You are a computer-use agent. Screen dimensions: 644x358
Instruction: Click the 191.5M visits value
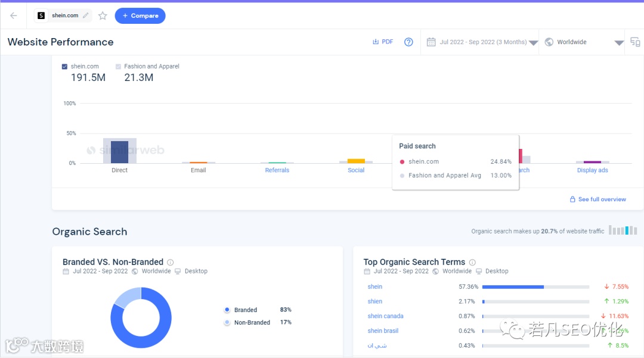click(88, 77)
